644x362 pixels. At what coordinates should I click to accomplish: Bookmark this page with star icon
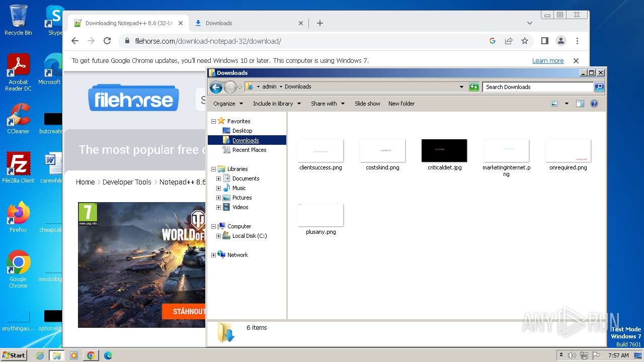[x=525, y=41]
